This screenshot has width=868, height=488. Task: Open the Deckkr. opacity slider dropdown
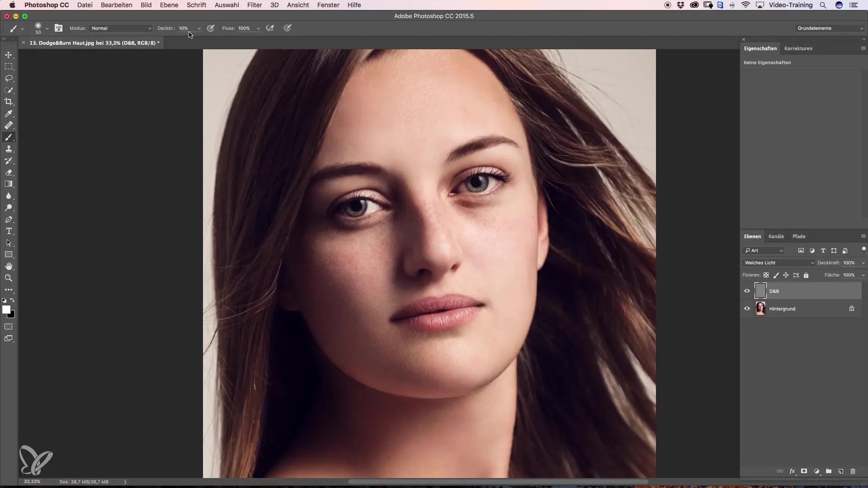[199, 28]
